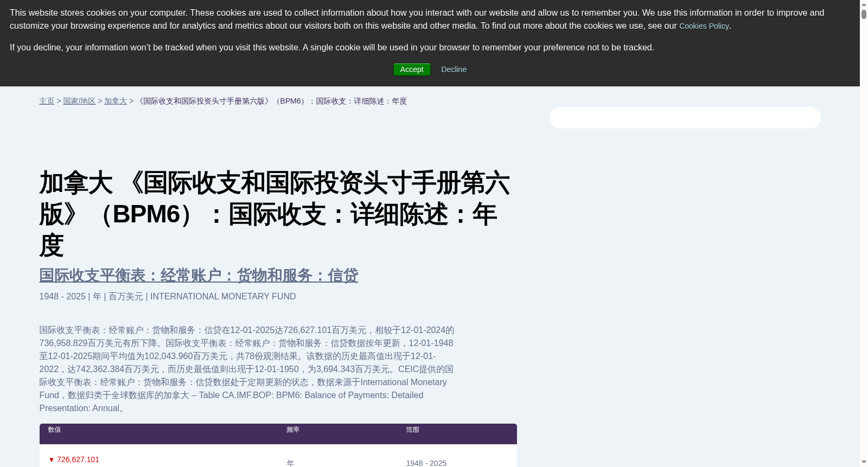Click the 范围 column header

412,430
